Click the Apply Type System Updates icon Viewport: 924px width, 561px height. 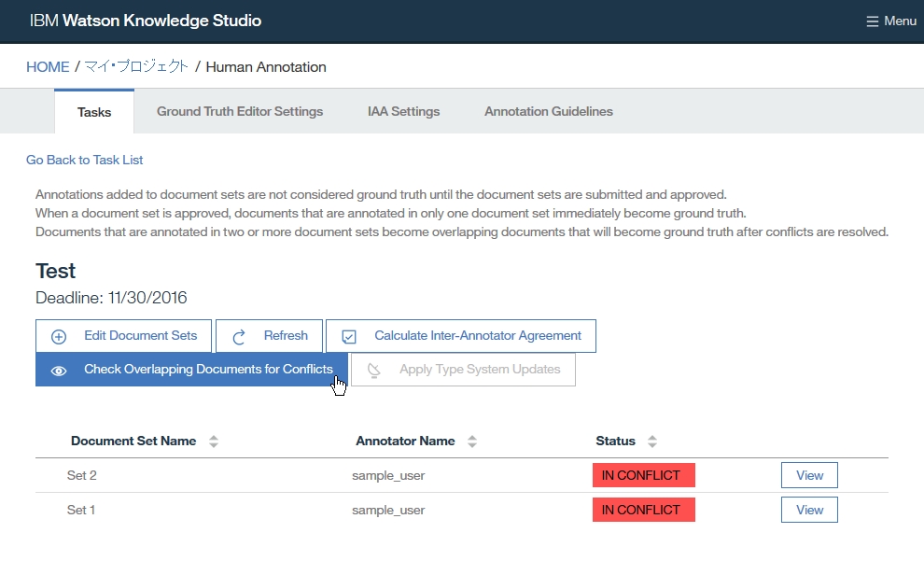coord(373,370)
